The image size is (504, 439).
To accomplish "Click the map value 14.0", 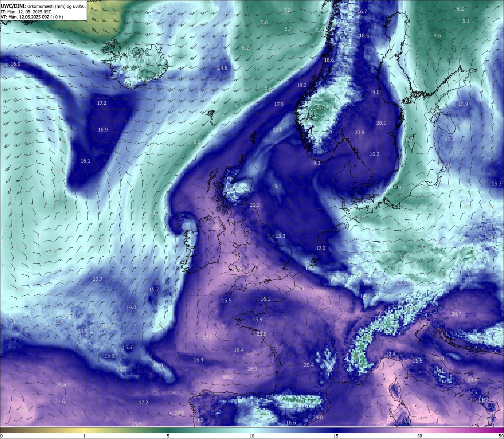I will coord(131,307).
